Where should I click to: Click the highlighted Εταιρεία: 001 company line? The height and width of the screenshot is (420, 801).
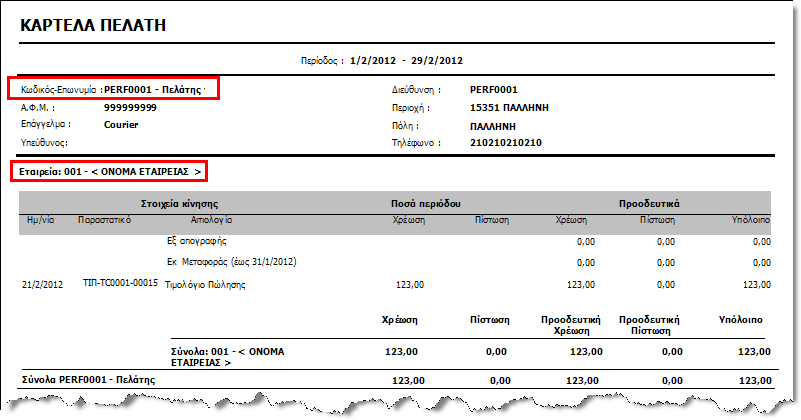[x=110, y=172]
